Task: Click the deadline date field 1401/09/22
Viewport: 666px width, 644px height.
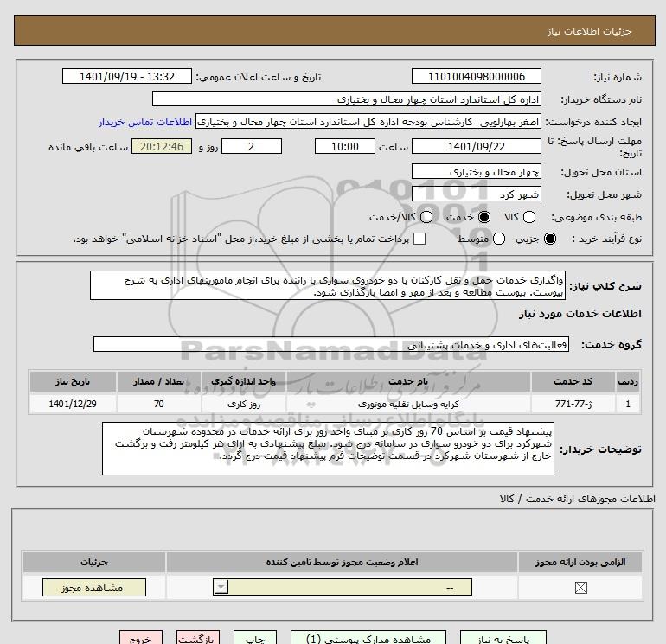Action: click(x=476, y=146)
